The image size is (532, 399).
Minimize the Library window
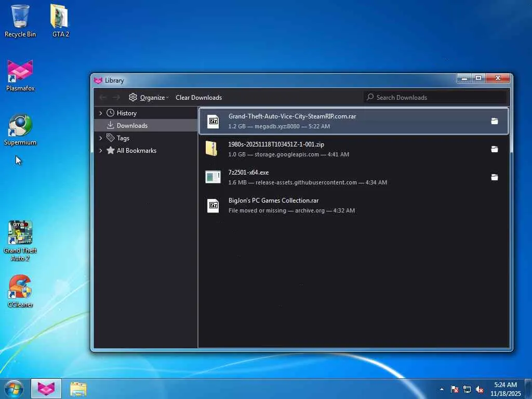coord(464,78)
